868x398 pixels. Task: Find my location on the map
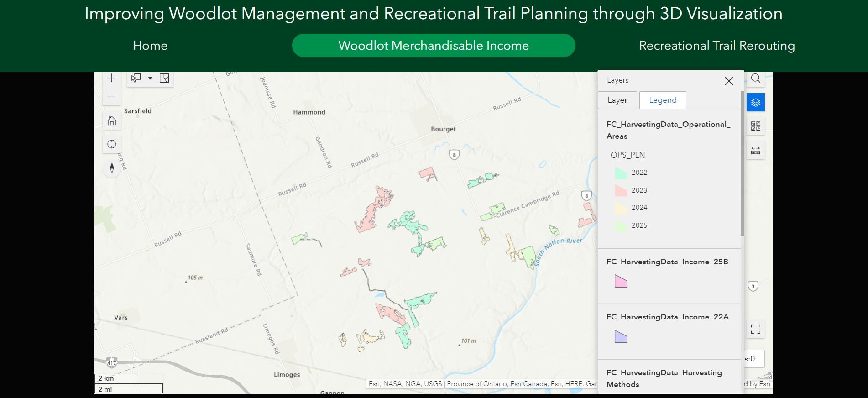pyautogui.click(x=112, y=144)
